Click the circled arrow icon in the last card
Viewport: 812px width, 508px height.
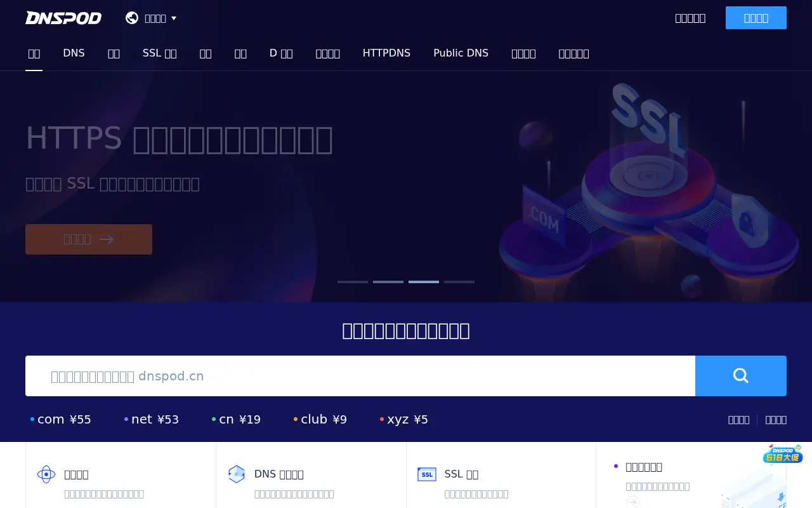[x=632, y=502]
